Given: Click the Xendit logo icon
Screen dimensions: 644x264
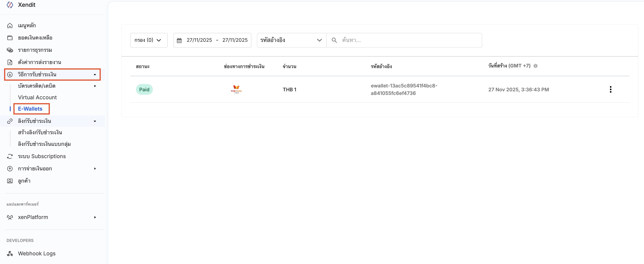Looking at the screenshot, I should pos(10,5).
